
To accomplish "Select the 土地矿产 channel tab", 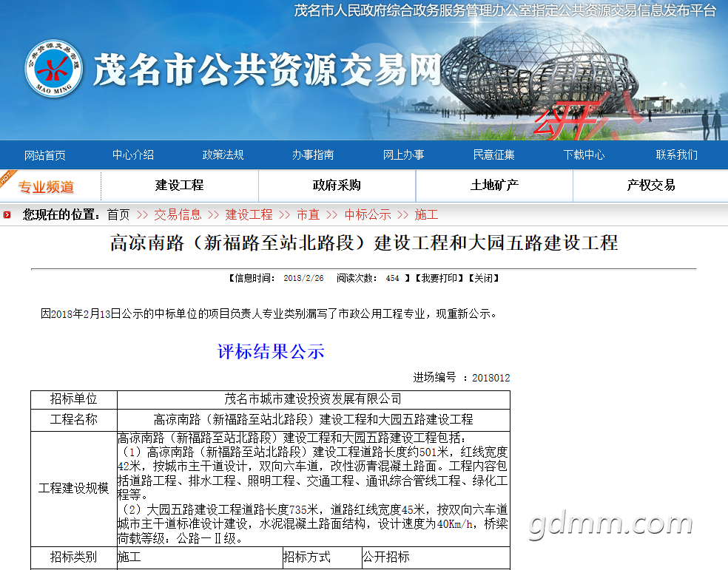I will (494, 186).
